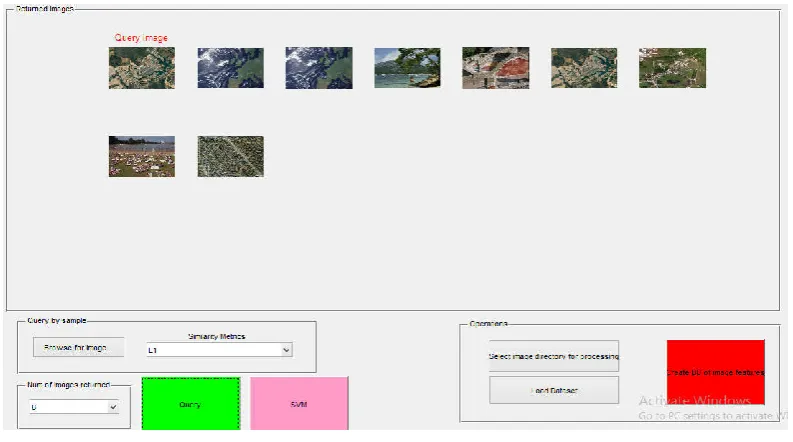Select first cloudy Earth satellite thumbnail next to query image
The height and width of the screenshot is (442, 793).
[231, 68]
